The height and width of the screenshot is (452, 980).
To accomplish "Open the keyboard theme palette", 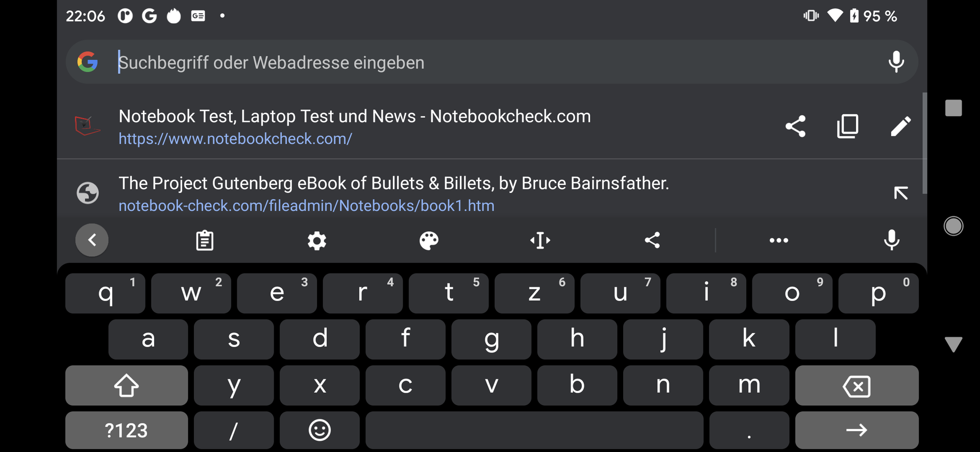I will pyautogui.click(x=429, y=240).
